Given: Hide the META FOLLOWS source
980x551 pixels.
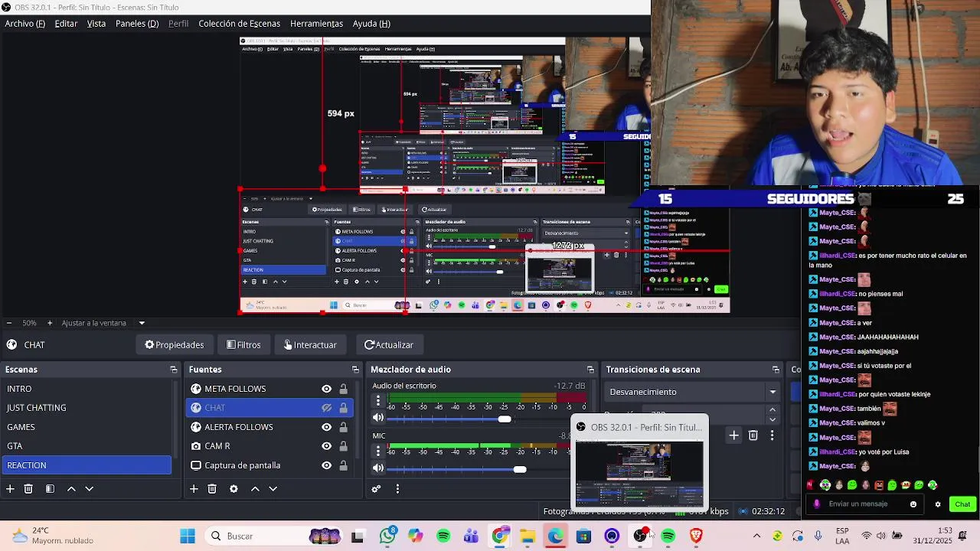Looking at the screenshot, I should coord(327,389).
